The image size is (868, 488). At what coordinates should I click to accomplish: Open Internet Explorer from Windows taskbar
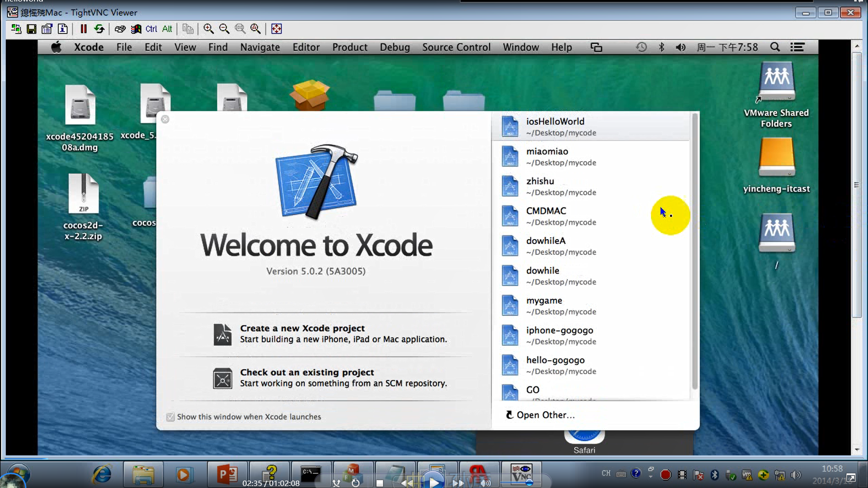click(x=102, y=475)
